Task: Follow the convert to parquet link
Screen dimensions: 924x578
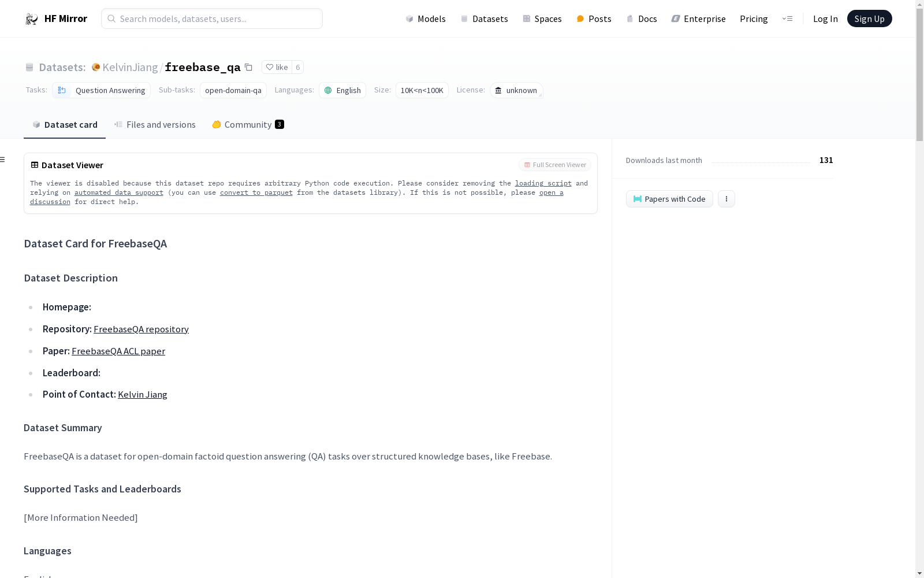Action: (x=256, y=192)
